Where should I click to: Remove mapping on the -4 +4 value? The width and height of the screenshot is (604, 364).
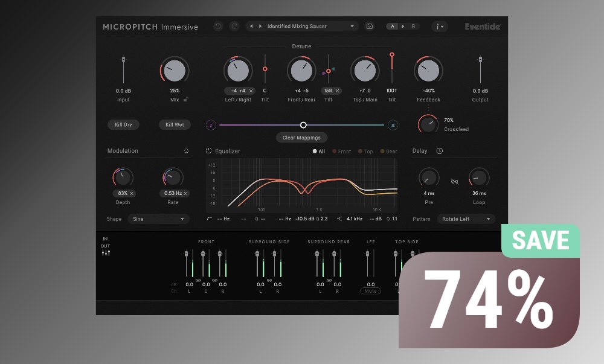coord(251,91)
